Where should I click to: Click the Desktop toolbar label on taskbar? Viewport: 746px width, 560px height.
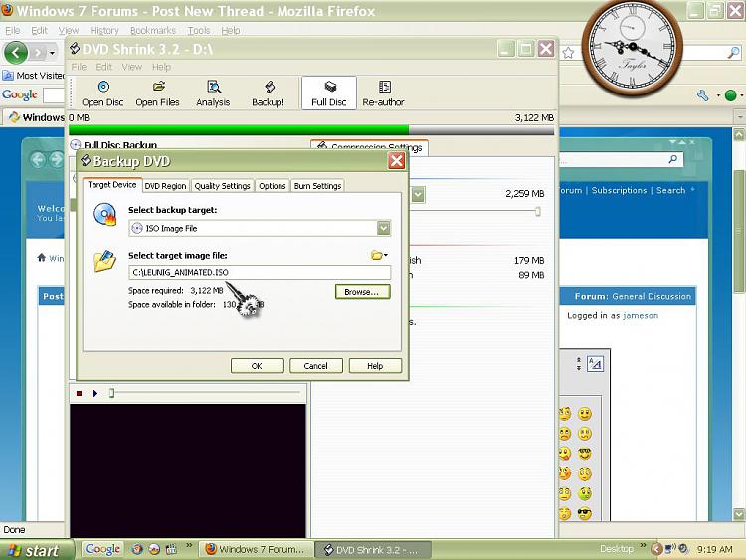coord(617,549)
